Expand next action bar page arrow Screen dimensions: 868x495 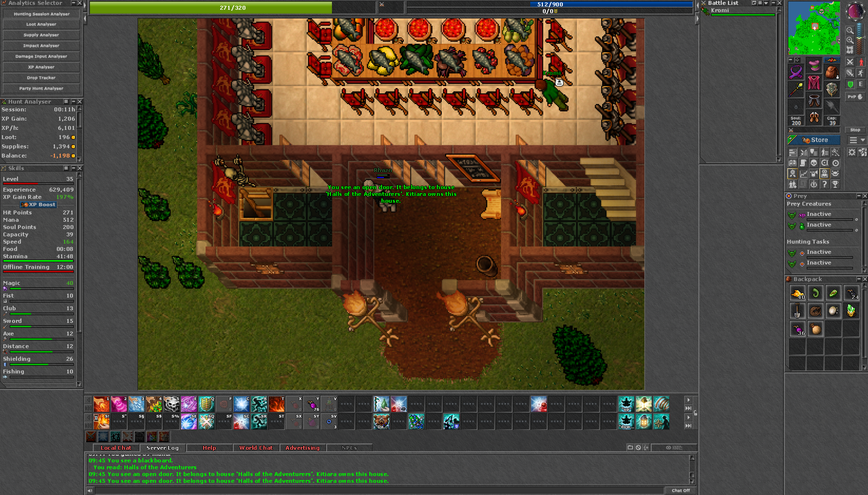pos(688,400)
